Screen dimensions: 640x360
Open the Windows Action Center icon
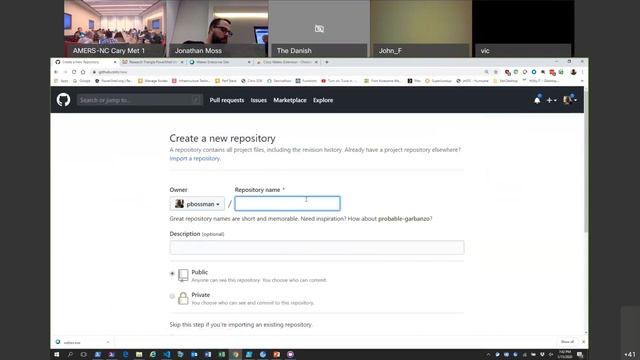580,355
